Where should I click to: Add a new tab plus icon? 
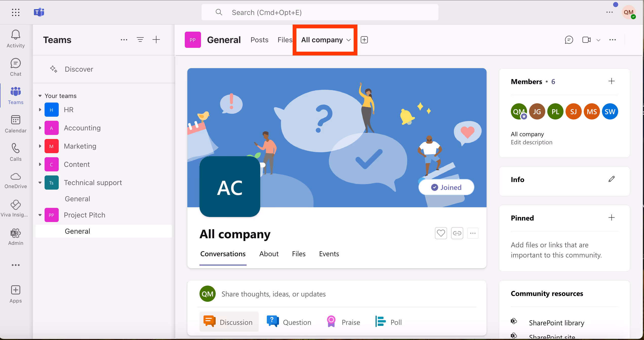(x=364, y=40)
